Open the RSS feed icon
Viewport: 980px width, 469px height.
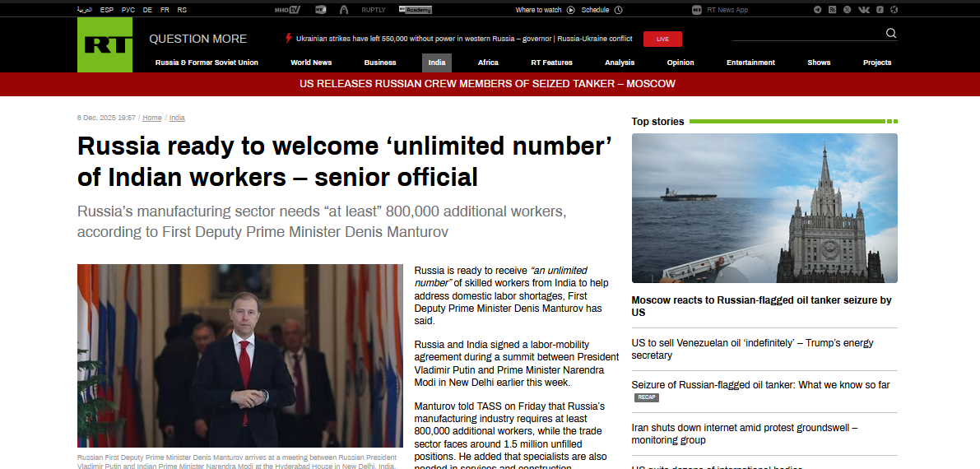tap(833, 9)
